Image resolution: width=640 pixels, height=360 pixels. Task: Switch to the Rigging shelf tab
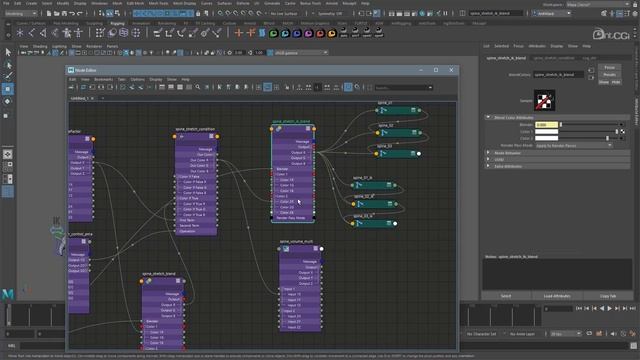(x=117, y=23)
